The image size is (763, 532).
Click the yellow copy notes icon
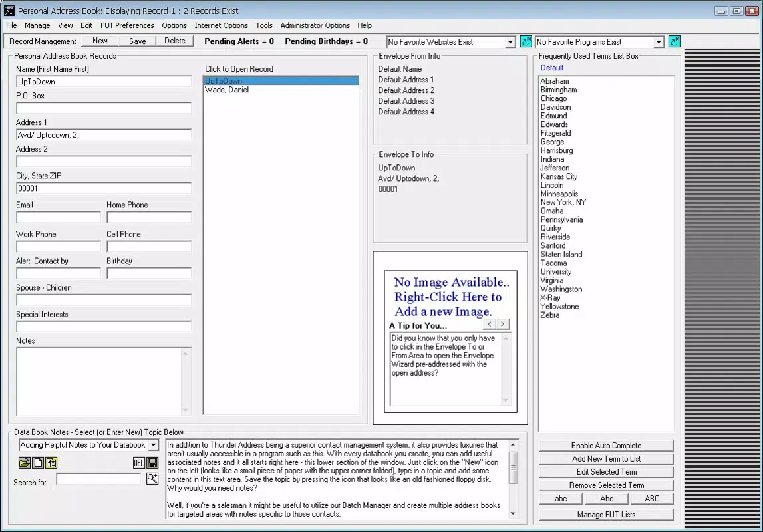click(x=51, y=462)
